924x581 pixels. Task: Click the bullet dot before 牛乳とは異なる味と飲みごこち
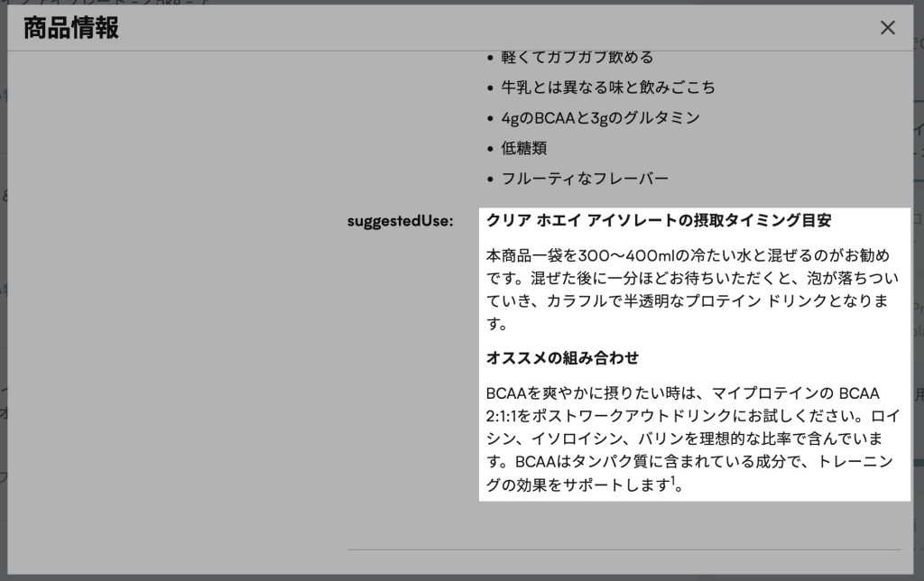(490, 88)
